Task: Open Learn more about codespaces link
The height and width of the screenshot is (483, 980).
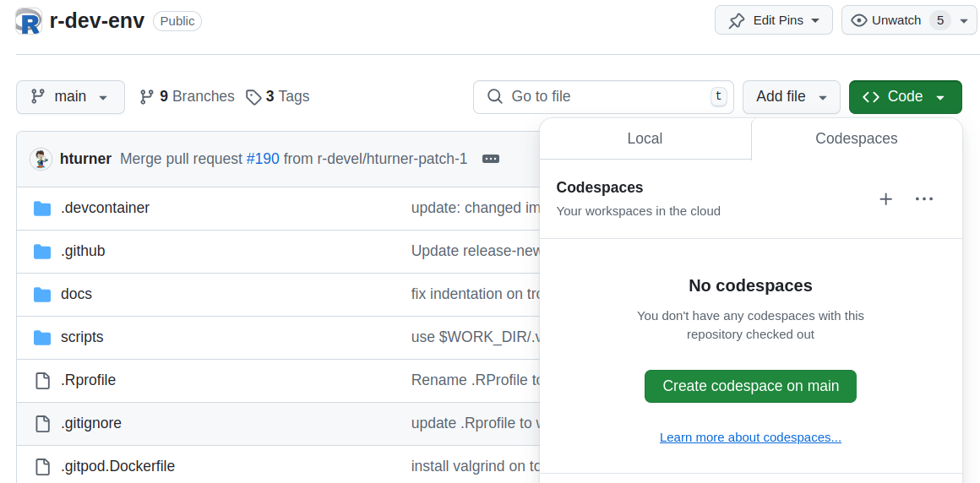Action: 750,437
